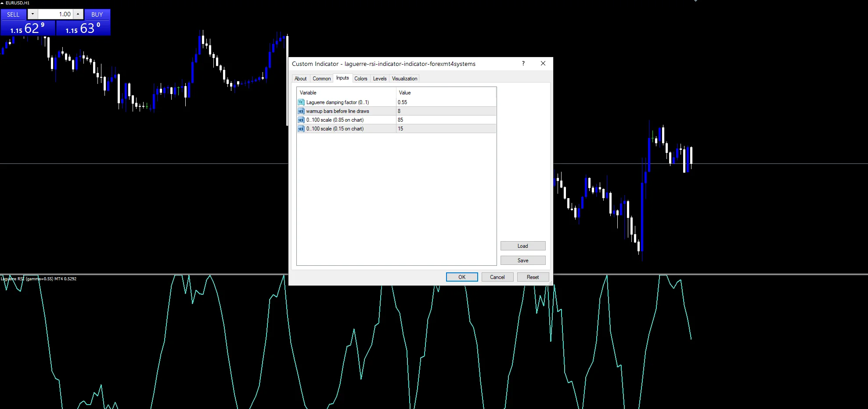The height and width of the screenshot is (409, 868).
Task: Open the Colors tab
Action: pyautogui.click(x=361, y=79)
